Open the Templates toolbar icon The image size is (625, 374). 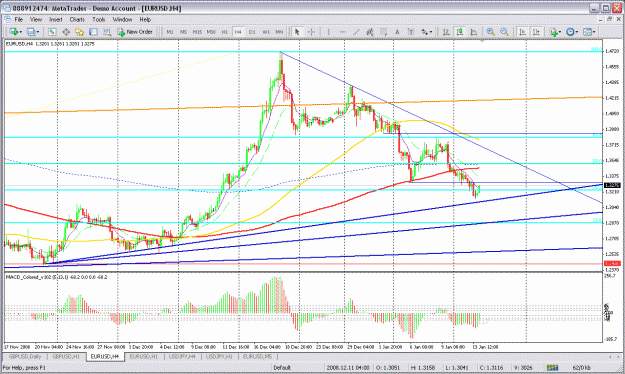coord(588,32)
